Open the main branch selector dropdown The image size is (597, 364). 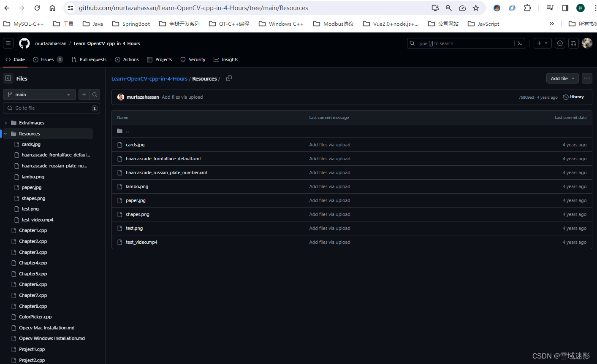click(x=39, y=94)
